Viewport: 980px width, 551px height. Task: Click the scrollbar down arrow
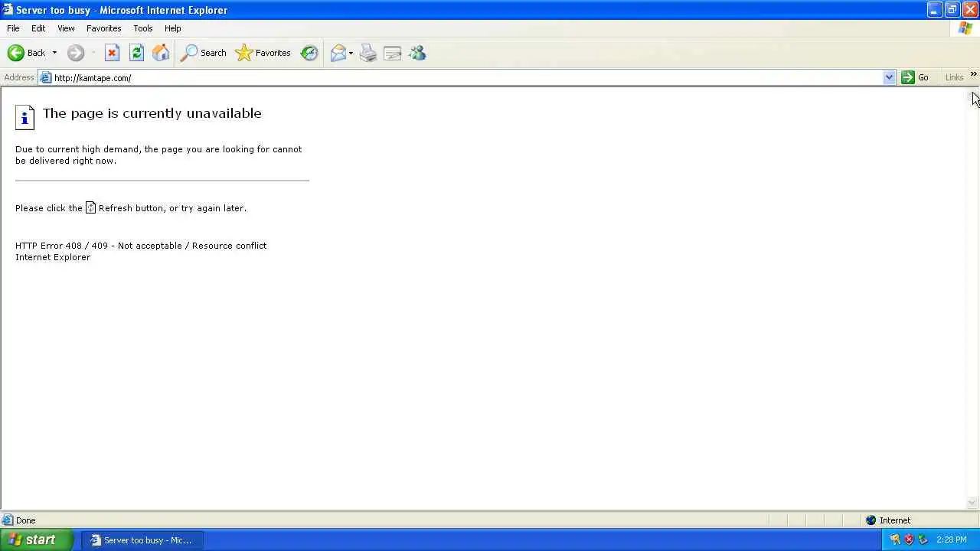click(973, 503)
